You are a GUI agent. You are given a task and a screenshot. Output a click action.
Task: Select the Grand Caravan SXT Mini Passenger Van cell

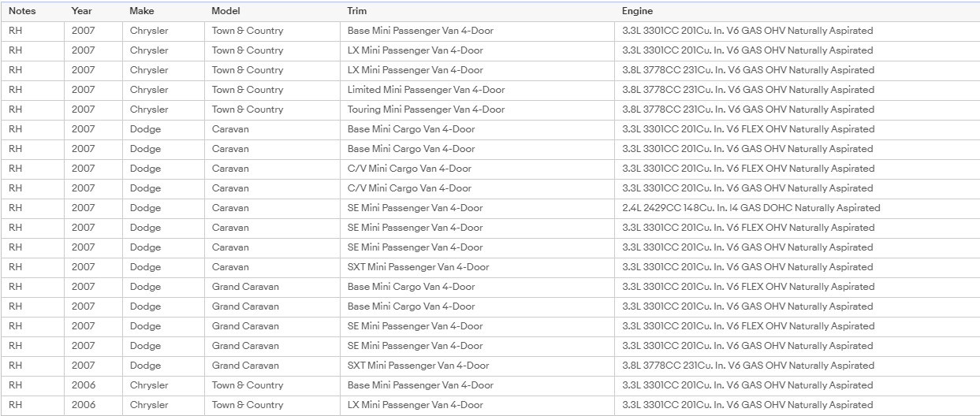[x=419, y=366]
